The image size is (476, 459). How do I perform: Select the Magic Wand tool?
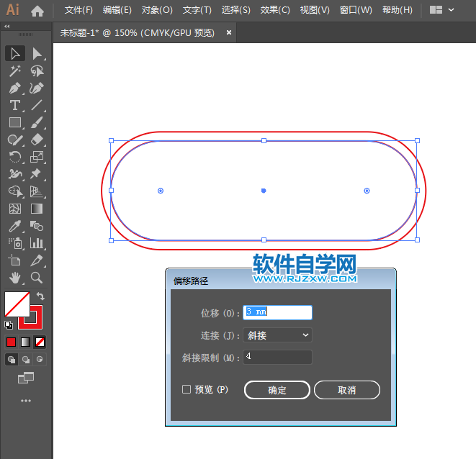click(x=15, y=71)
